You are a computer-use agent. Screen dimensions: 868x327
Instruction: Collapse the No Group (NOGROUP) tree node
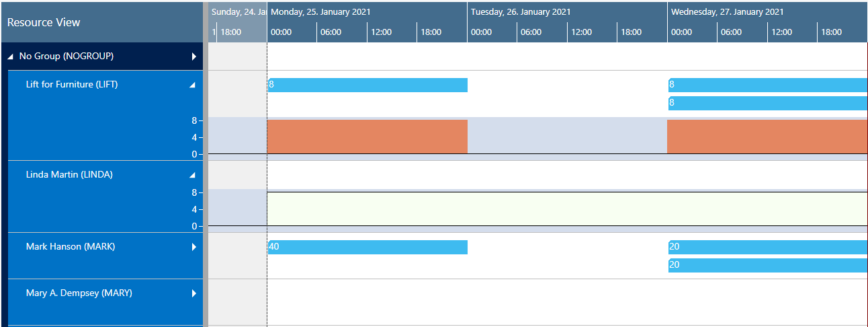click(10, 57)
